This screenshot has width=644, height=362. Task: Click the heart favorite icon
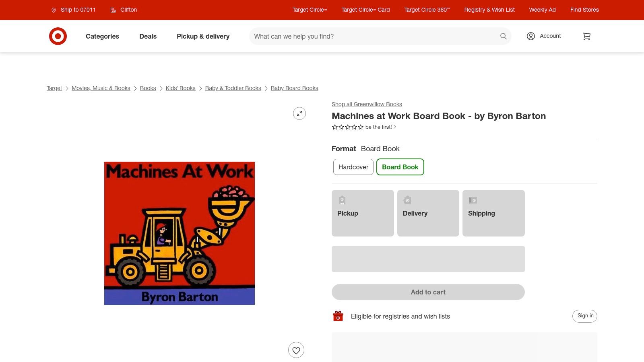pos(296,350)
